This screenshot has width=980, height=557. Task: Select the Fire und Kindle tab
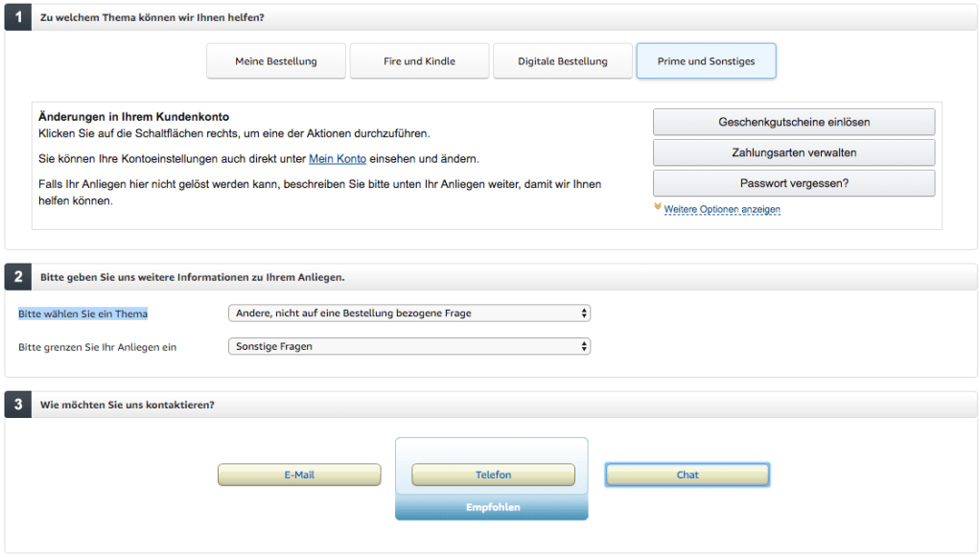click(x=419, y=61)
